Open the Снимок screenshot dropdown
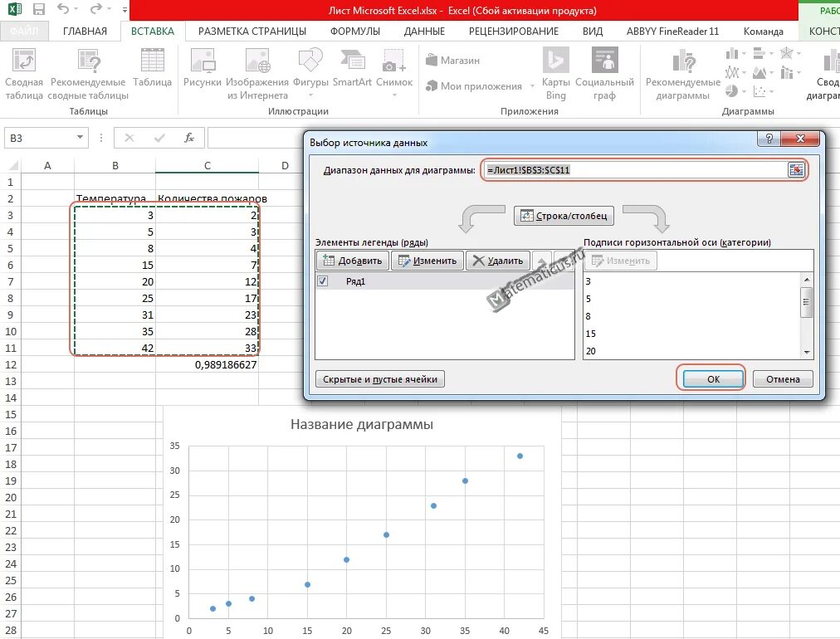 coord(394,96)
